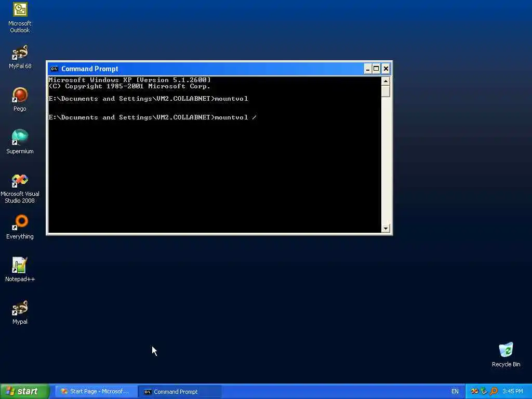Close the Command Prompt window
This screenshot has width=532, height=399.
pyautogui.click(x=386, y=69)
